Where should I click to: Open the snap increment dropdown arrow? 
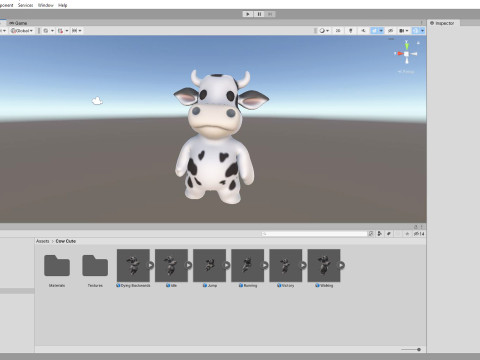80,31
